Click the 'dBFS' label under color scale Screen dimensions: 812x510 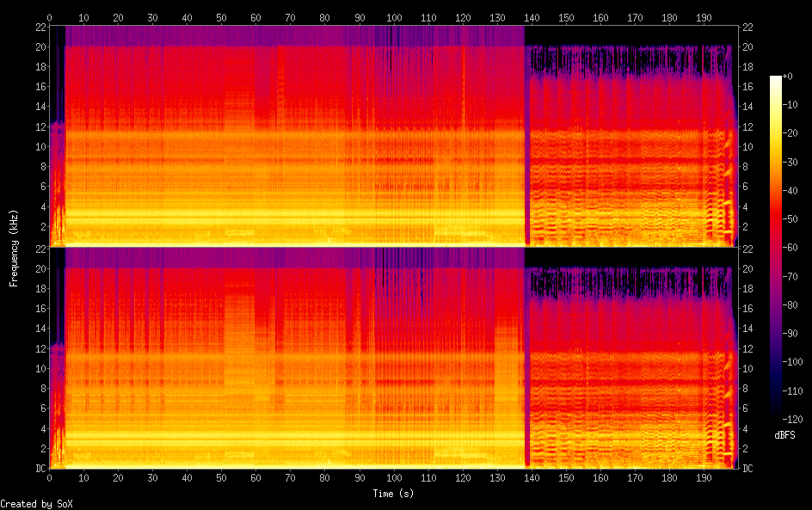click(784, 435)
